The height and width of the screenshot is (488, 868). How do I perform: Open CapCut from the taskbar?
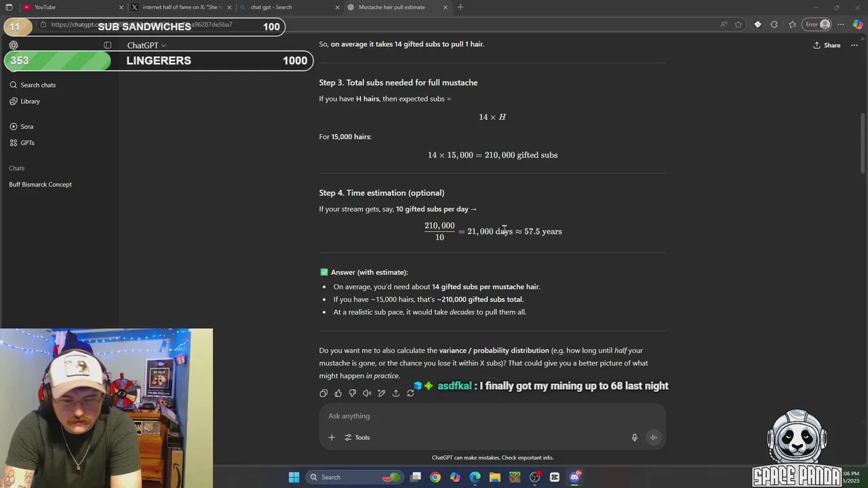(x=555, y=477)
